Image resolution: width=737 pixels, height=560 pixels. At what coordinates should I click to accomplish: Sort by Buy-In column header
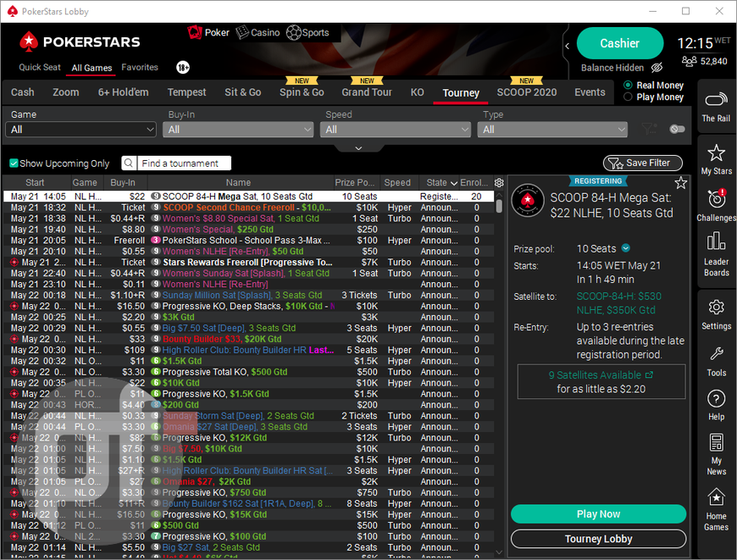(123, 182)
